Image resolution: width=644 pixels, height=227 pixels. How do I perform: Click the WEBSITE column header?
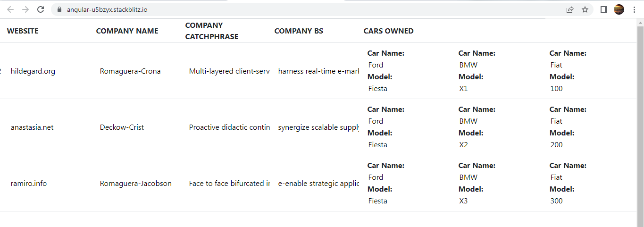click(x=23, y=31)
